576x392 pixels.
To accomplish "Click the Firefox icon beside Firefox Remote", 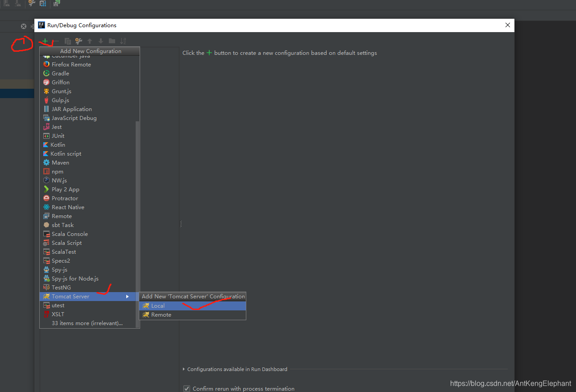I will pyautogui.click(x=46, y=64).
